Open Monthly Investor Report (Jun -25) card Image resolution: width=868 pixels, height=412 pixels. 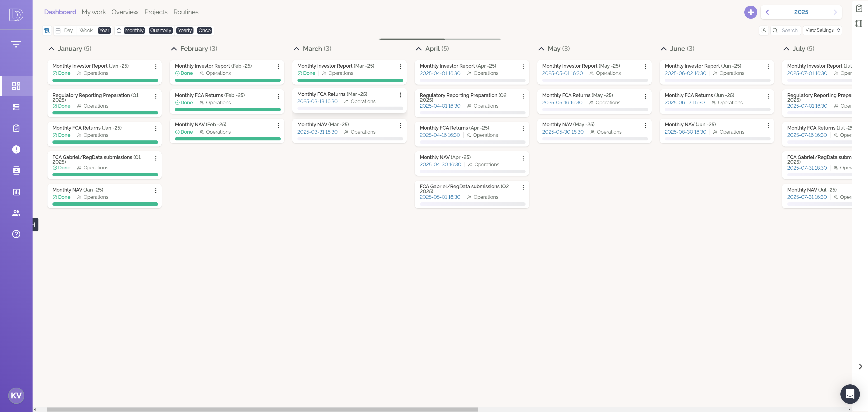(717, 72)
